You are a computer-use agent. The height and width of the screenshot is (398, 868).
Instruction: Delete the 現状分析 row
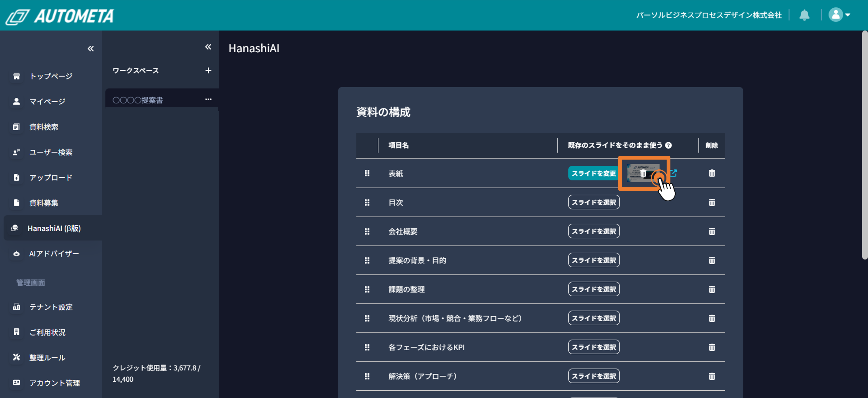click(712, 318)
